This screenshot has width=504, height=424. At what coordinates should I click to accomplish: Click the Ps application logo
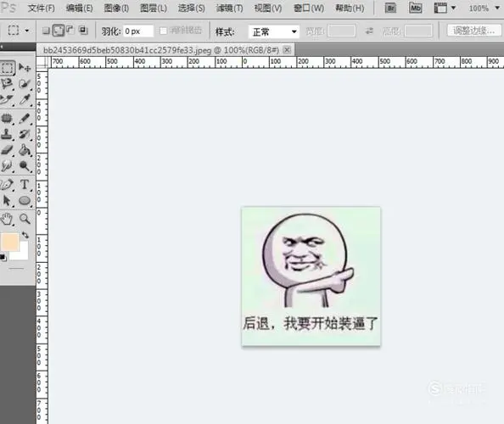(x=8, y=8)
